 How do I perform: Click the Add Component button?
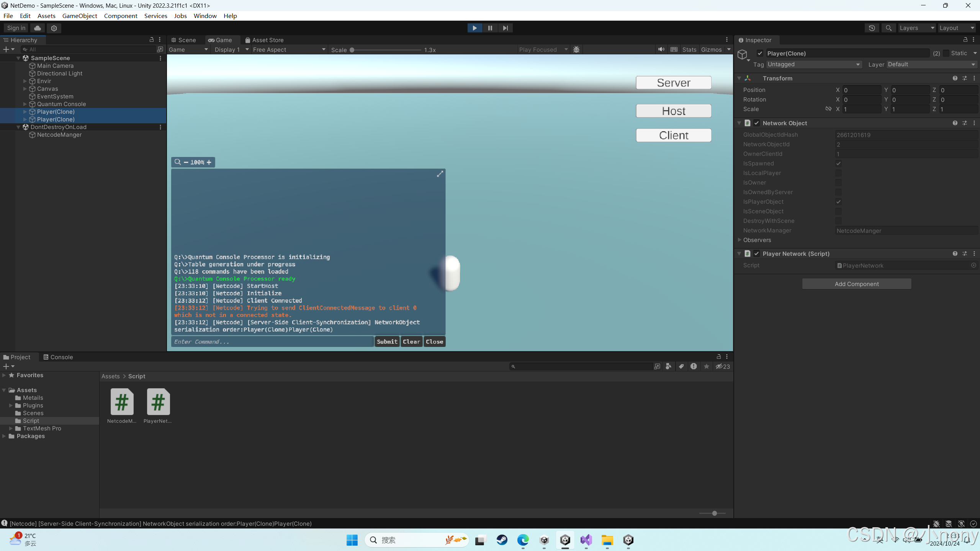pyautogui.click(x=856, y=283)
